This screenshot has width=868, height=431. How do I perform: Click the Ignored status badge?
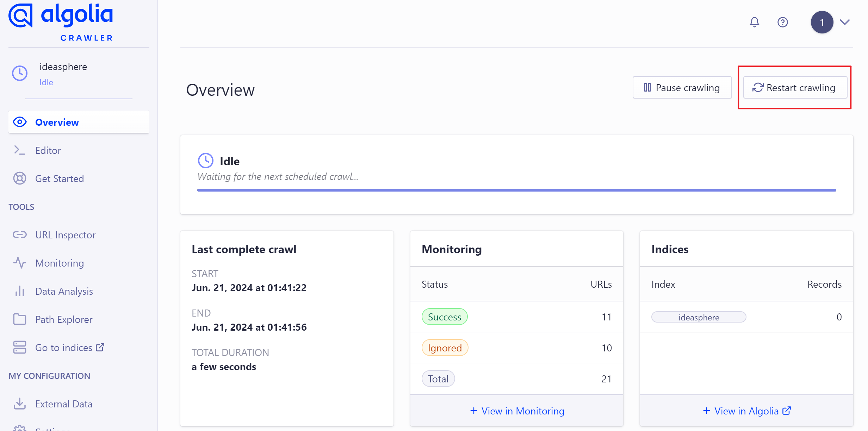(x=445, y=348)
